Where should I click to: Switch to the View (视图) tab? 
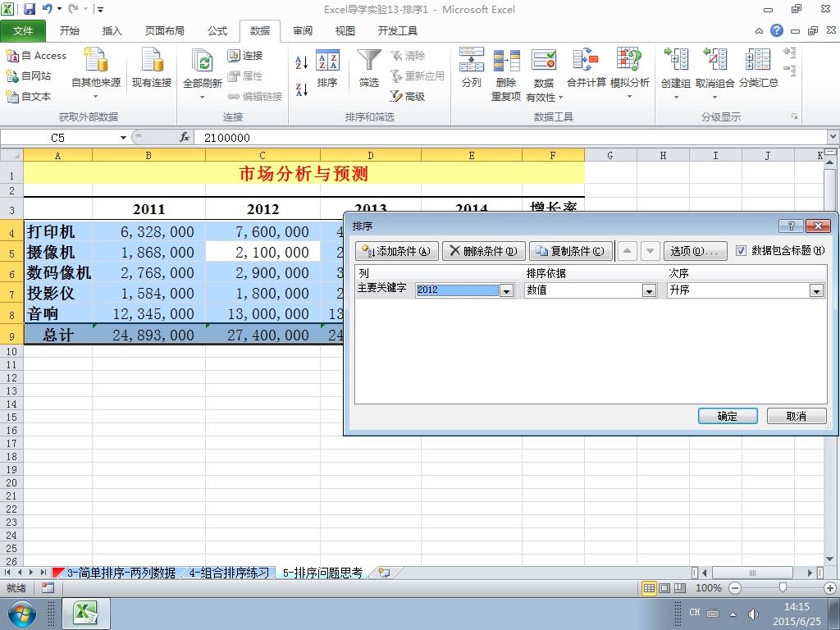coord(345,30)
